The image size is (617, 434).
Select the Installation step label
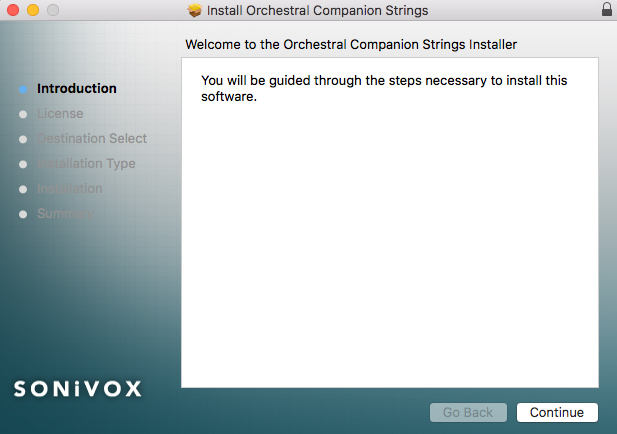pyautogui.click(x=70, y=188)
